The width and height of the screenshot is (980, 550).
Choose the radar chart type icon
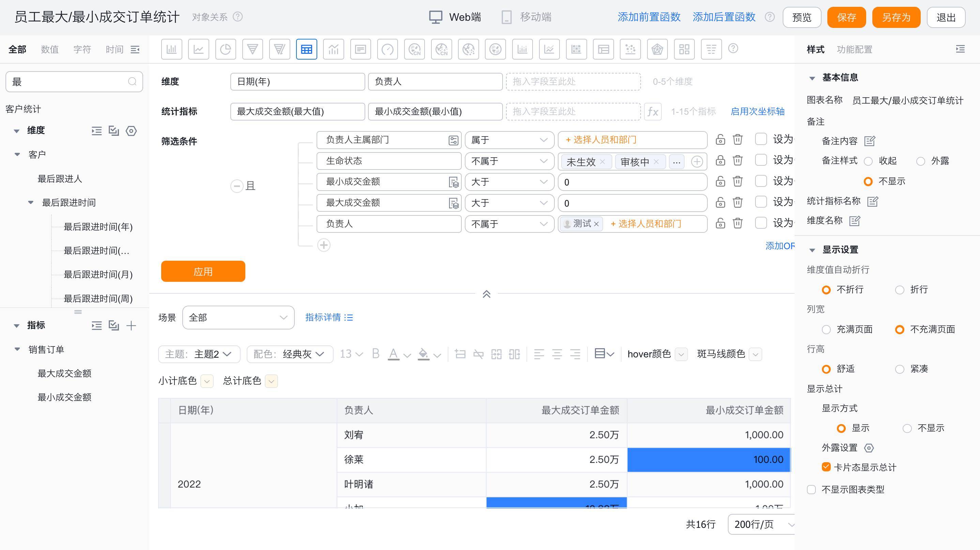click(x=657, y=49)
